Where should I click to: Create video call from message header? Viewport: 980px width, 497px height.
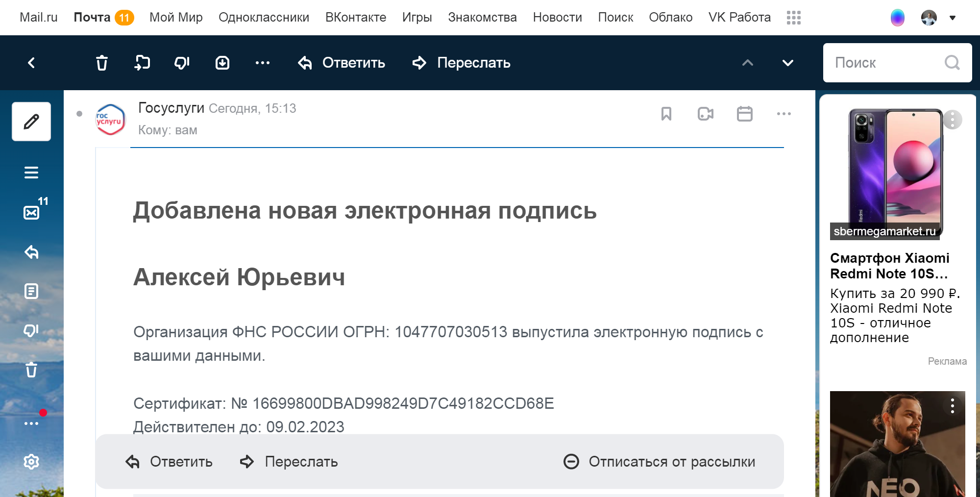pyautogui.click(x=706, y=114)
